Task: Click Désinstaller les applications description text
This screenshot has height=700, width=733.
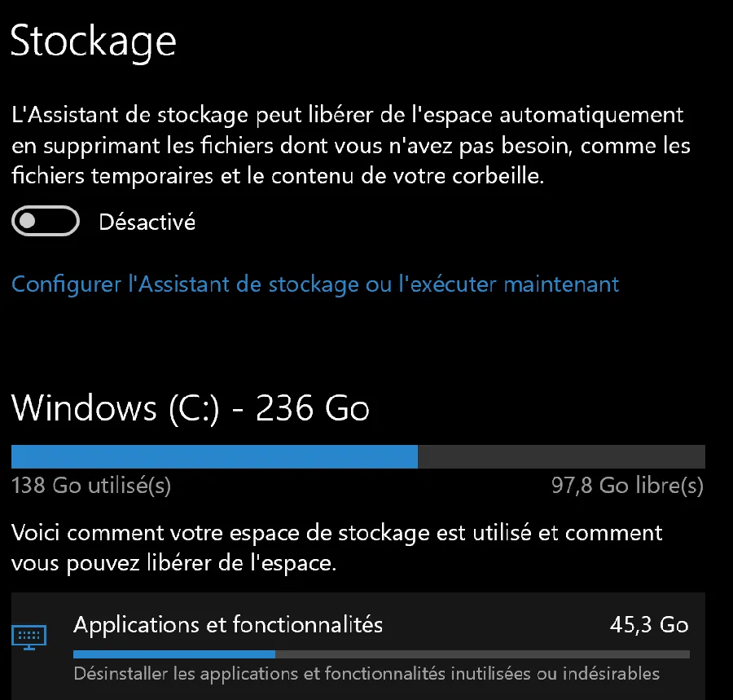Action: click(x=366, y=673)
